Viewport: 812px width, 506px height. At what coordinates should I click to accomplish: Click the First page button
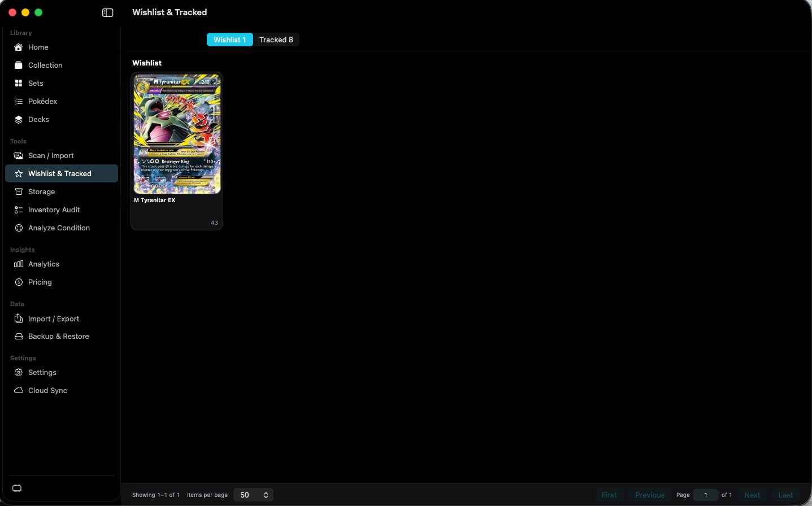(x=609, y=495)
